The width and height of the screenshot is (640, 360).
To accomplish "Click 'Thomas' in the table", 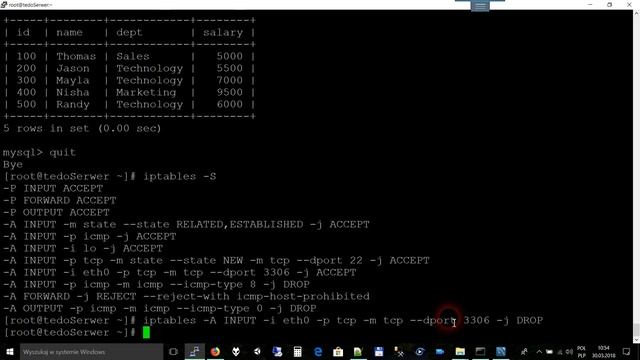I will pyautogui.click(x=76, y=56).
